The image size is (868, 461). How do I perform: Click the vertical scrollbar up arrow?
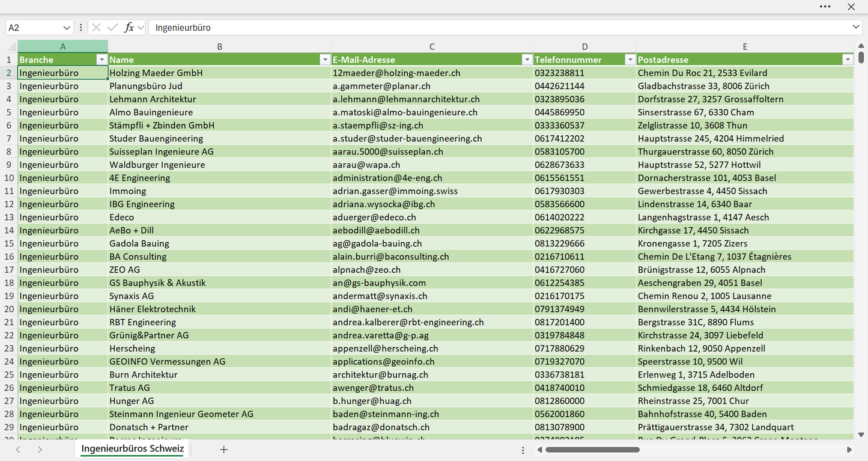[861, 46]
